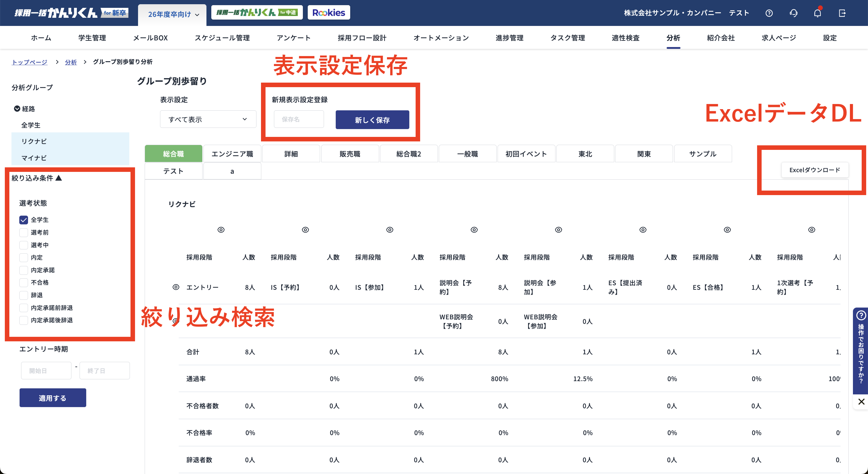868x474 pixels.
Task: Enable the 内定承諾 checkbox
Action: coord(24,270)
